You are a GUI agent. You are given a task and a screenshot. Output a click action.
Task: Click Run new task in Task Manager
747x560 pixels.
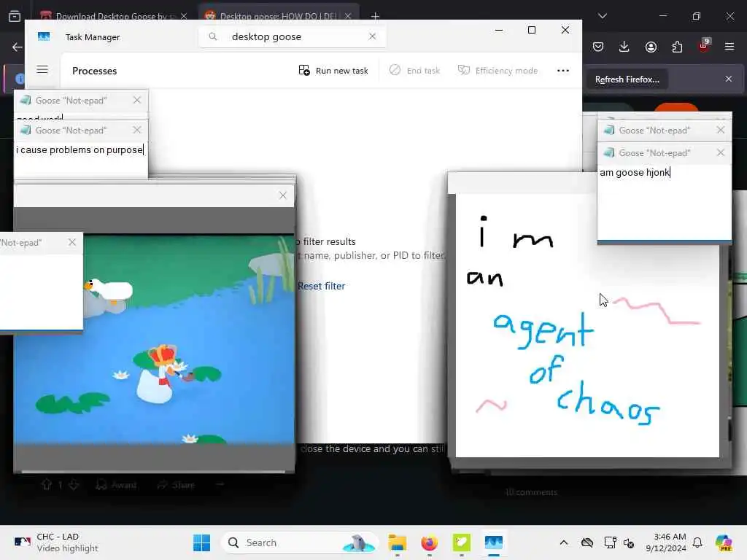pos(333,71)
